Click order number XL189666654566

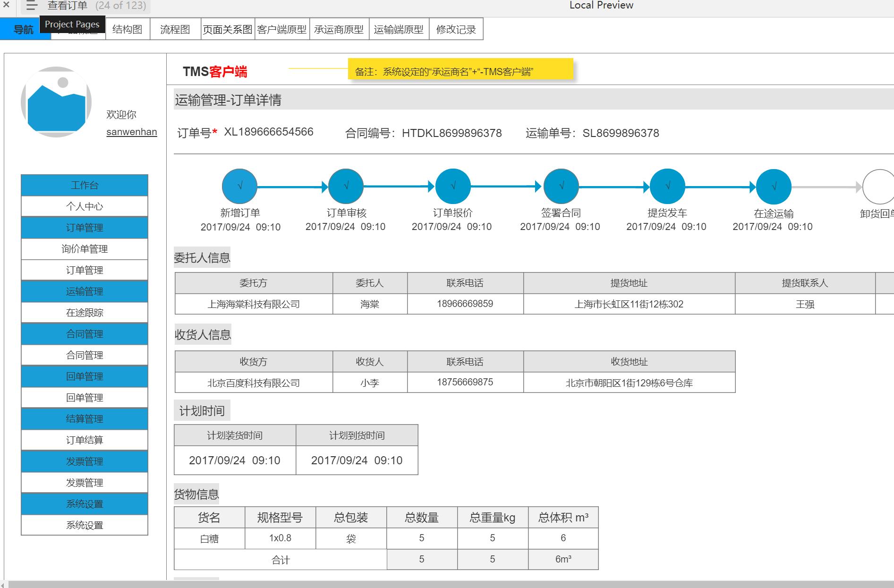(x=269, y=132)
